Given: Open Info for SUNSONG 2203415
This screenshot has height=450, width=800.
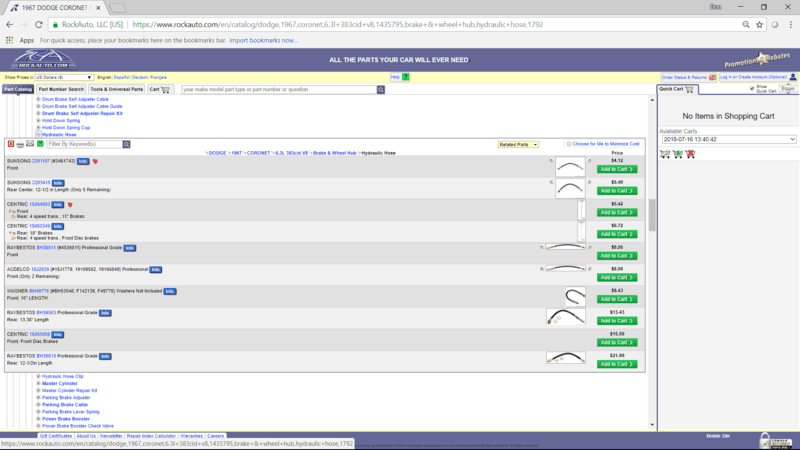Looking at the screenshot, I should (x=58, y=183).
